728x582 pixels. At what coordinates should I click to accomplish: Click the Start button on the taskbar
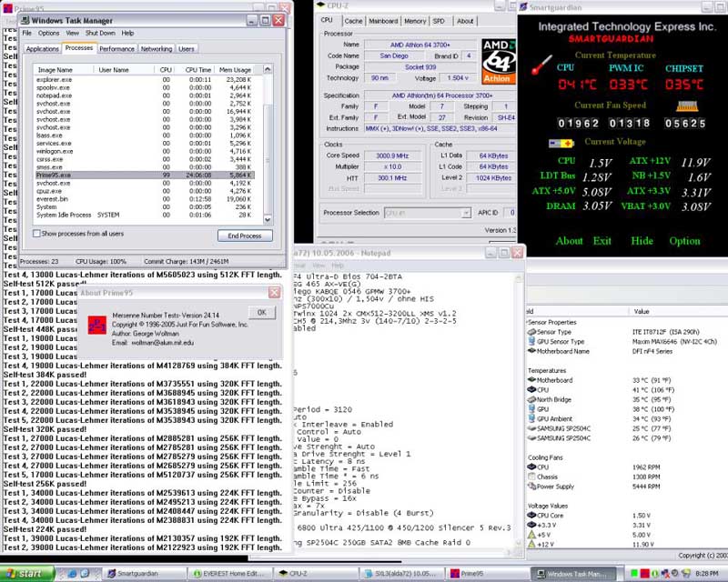[x=26, y=574]
